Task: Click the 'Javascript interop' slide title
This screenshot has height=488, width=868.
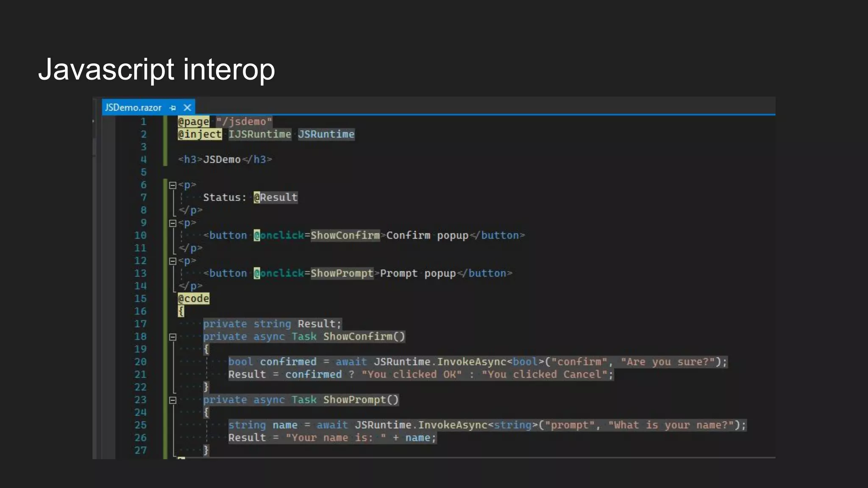Action: tap(156, 69)
